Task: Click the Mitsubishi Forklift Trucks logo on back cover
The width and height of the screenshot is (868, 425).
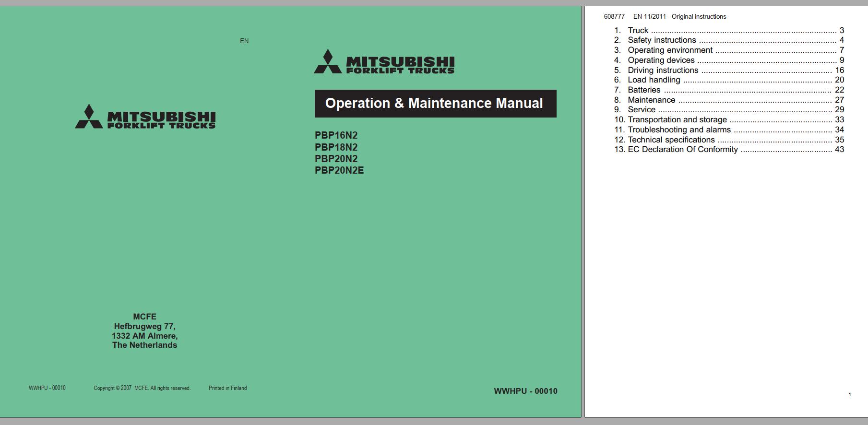Action: point(145,117)
